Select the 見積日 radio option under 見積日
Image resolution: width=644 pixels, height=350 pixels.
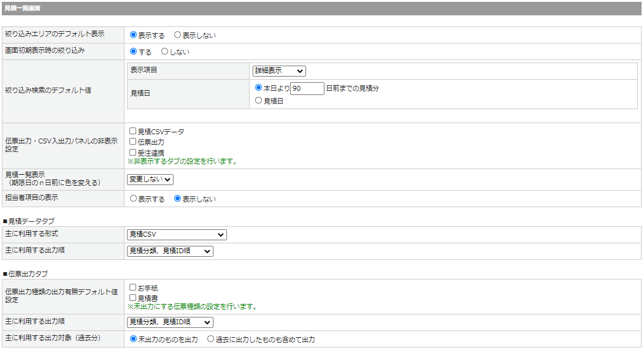[258, 101]
